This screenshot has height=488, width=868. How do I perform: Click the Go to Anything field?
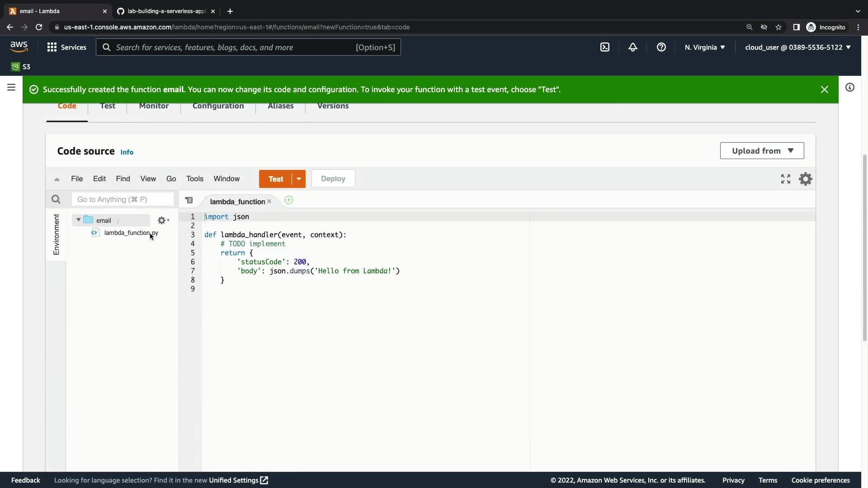122,199
